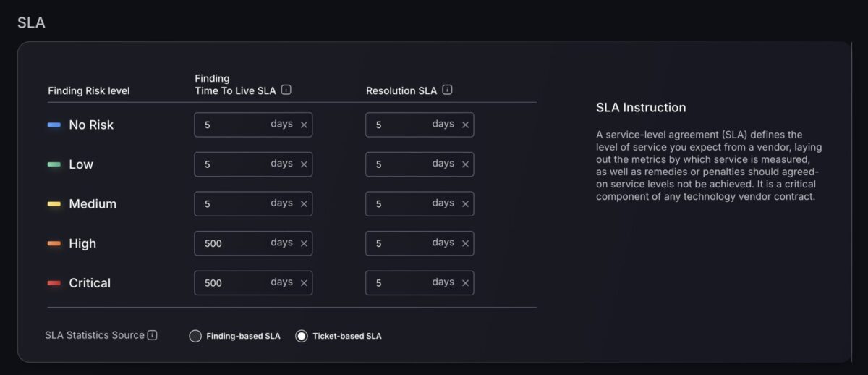This screenshot has width=868, height=375.
Task: Click the yellow Medium color indicator
Action: [54, 204]
